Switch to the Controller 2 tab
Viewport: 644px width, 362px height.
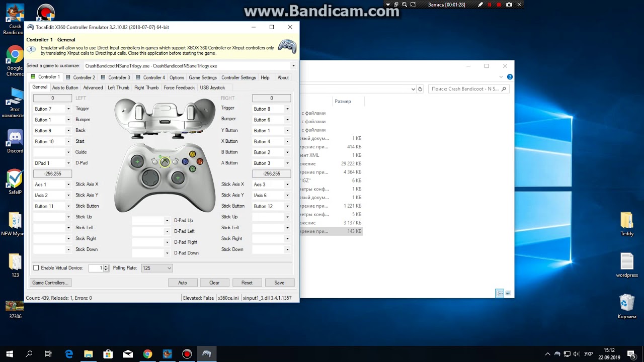[x=80, y=77]
